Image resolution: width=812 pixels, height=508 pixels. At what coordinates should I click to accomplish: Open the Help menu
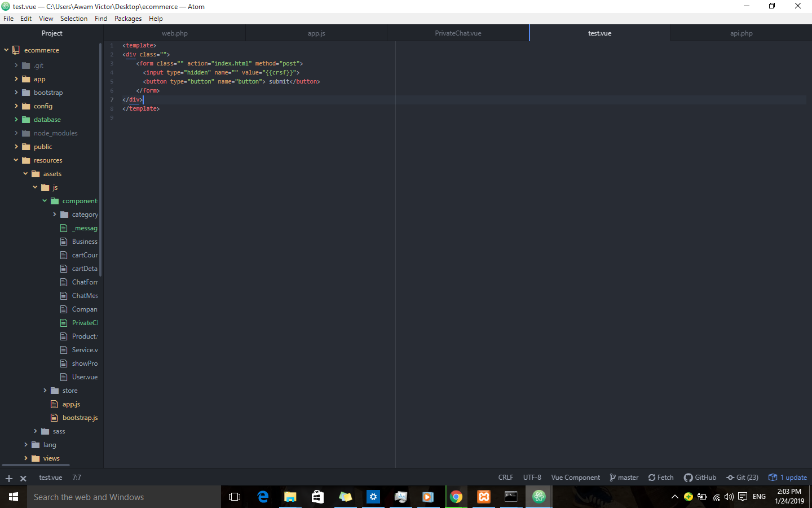[x=156, y=19]
